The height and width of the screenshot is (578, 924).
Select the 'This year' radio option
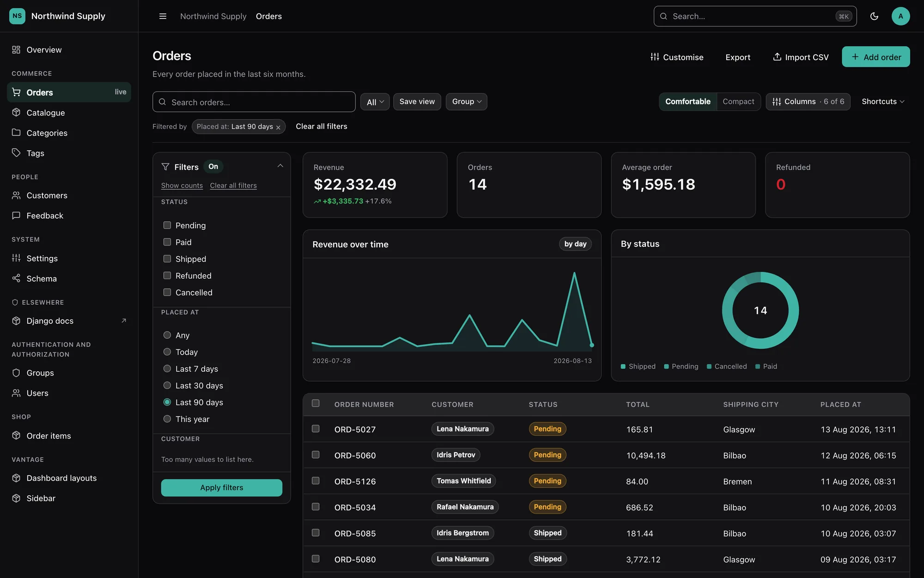[x=167, y=419]
